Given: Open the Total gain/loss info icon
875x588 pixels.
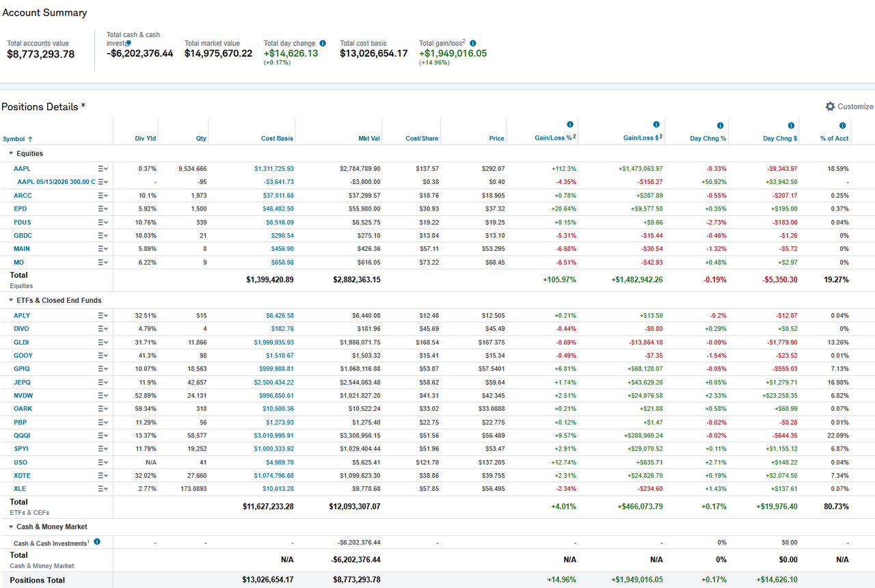Looking at the screenshot, I should [473, 43].
